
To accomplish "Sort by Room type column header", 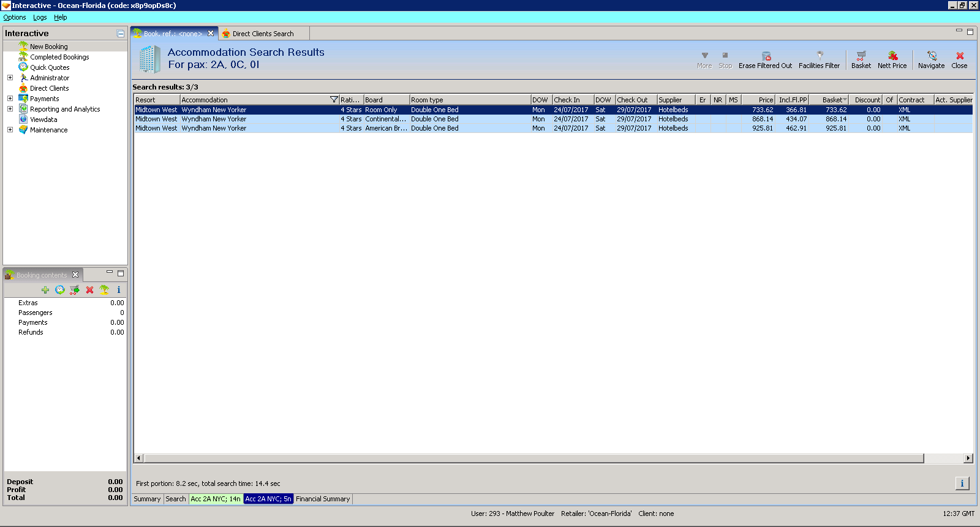I will click(x=470, y=100).
